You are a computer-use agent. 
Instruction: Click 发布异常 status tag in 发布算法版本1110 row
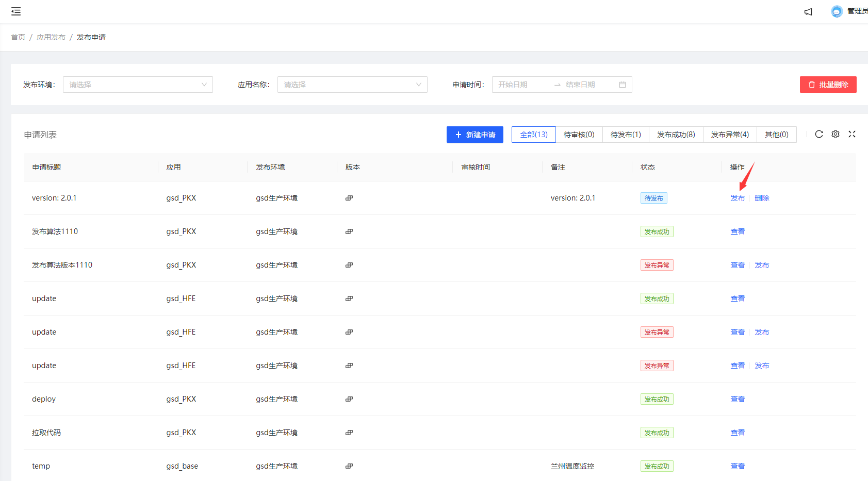[x=657, y=265]
